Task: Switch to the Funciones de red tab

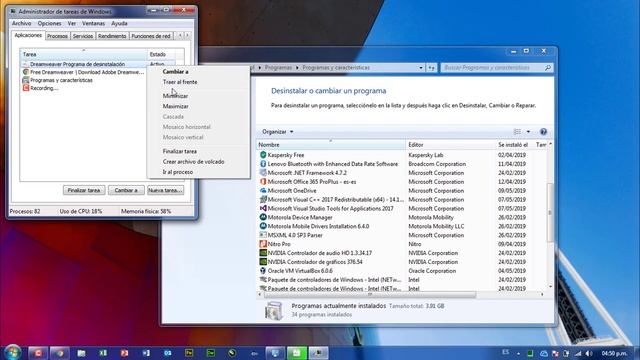Action: 151,36
